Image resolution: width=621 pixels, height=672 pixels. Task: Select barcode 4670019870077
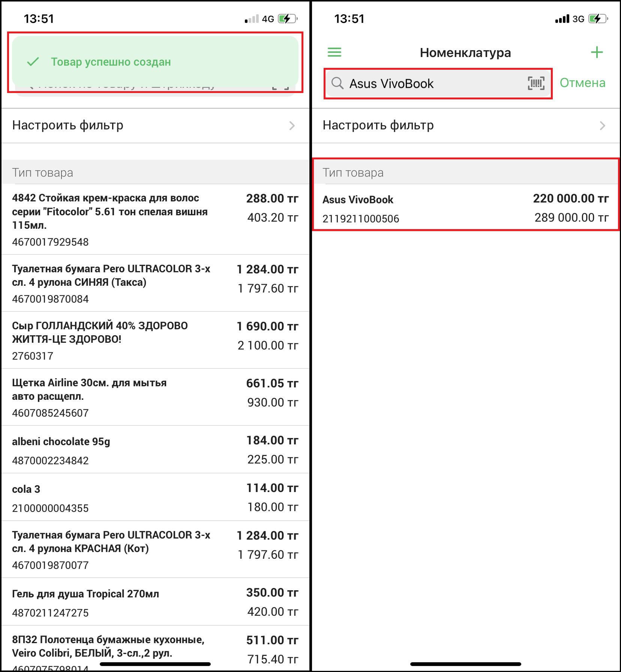coord(50,565)
